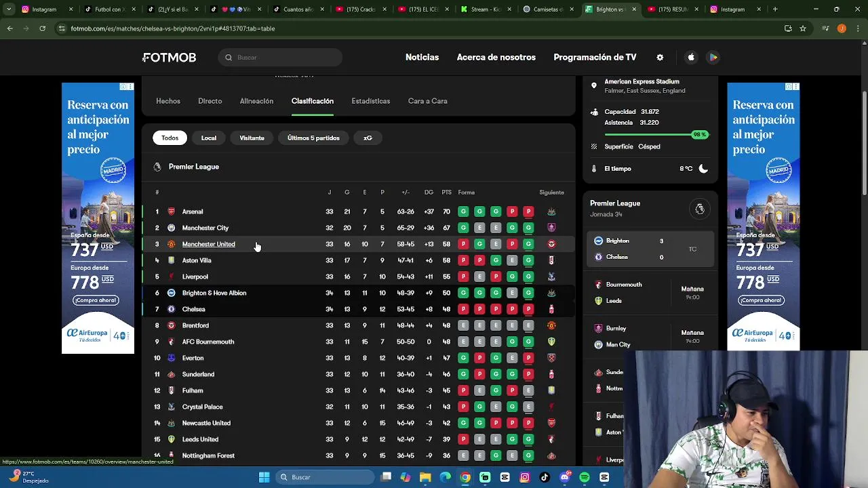Open Programación de TV page
The width and height of the screenshot is (868, 488).
[595, 58]
